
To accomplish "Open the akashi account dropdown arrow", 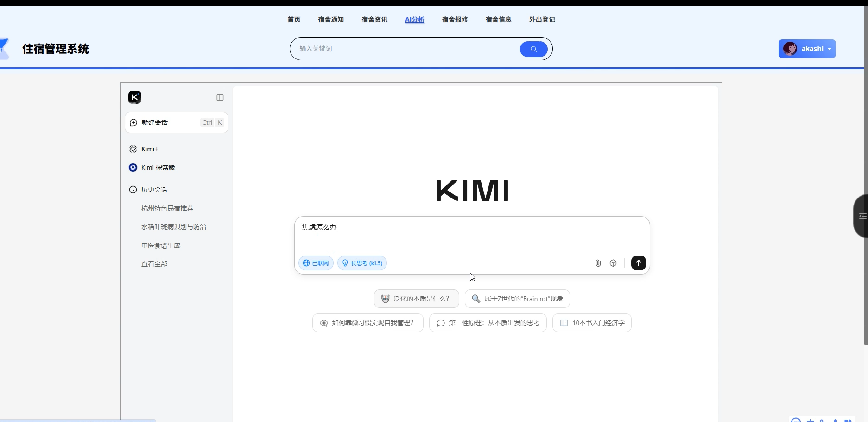I will (x=830, y=49).
